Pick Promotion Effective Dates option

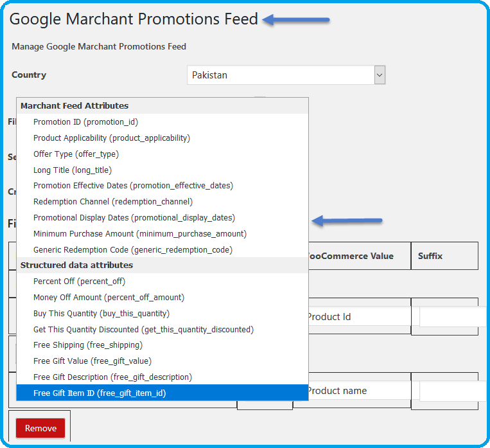pyautogui.click(x=162, y=186)
